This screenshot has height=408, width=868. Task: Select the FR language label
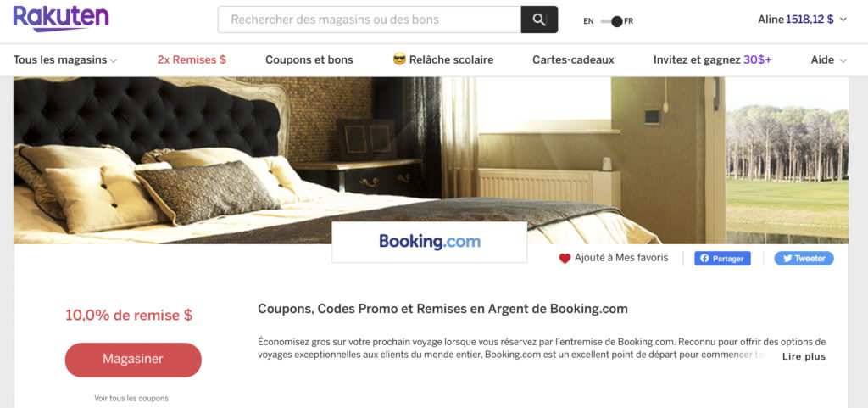point(628,21)
